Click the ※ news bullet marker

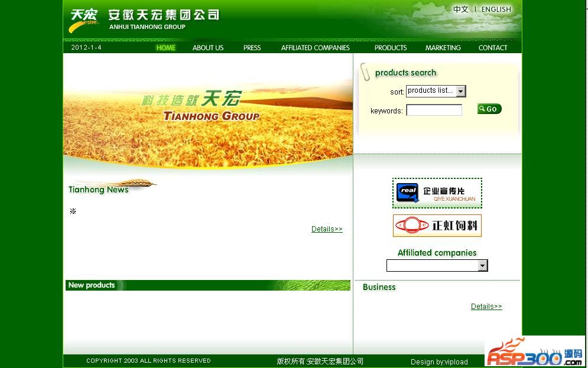73,211
